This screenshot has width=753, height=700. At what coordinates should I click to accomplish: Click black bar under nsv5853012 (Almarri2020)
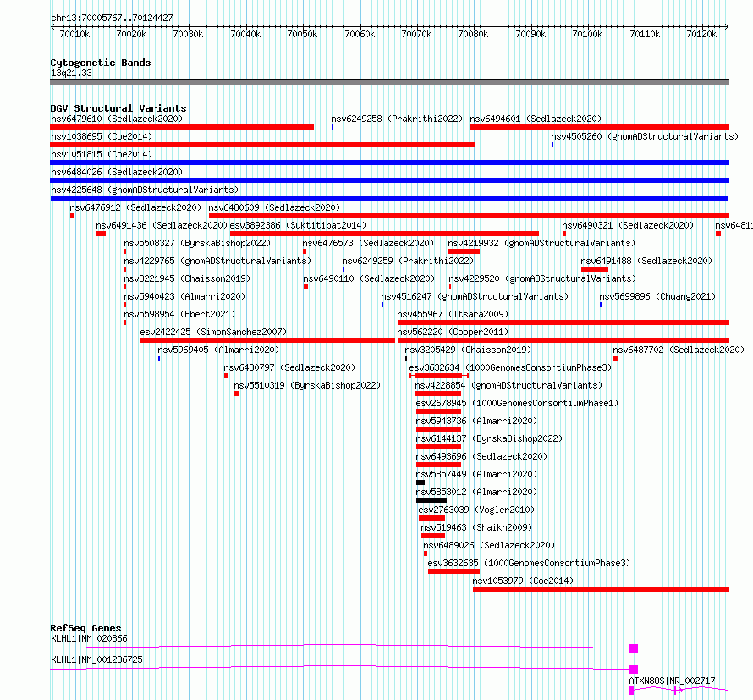click(x=431, y=500)
